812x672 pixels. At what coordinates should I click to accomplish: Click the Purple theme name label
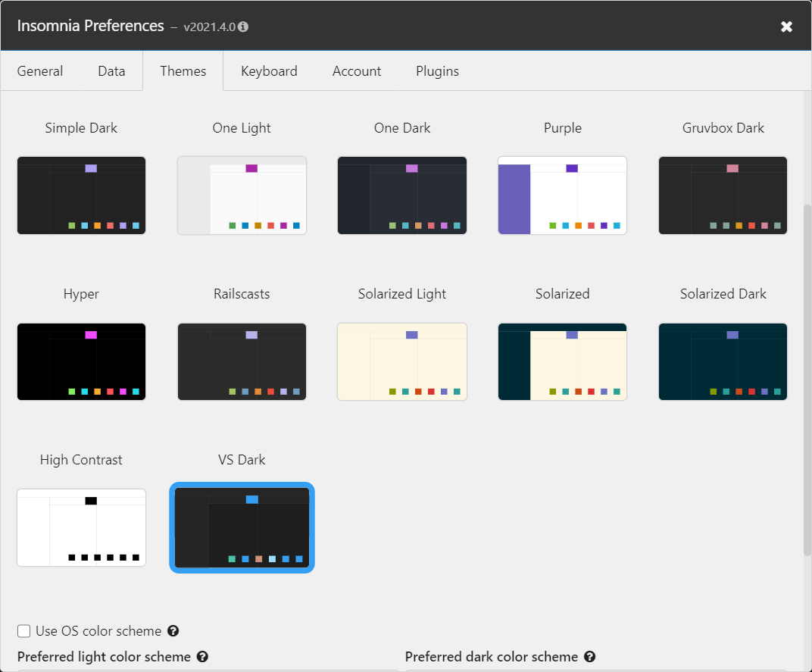(x=562, y=128)
